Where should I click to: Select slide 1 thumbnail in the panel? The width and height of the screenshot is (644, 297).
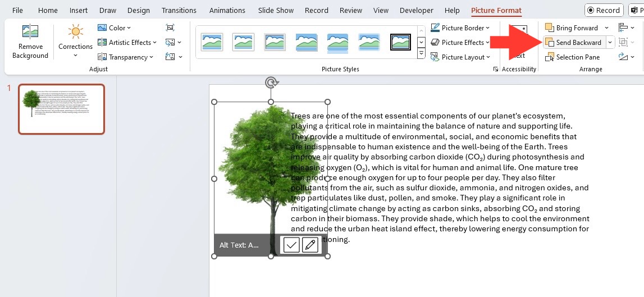(62, 109)
